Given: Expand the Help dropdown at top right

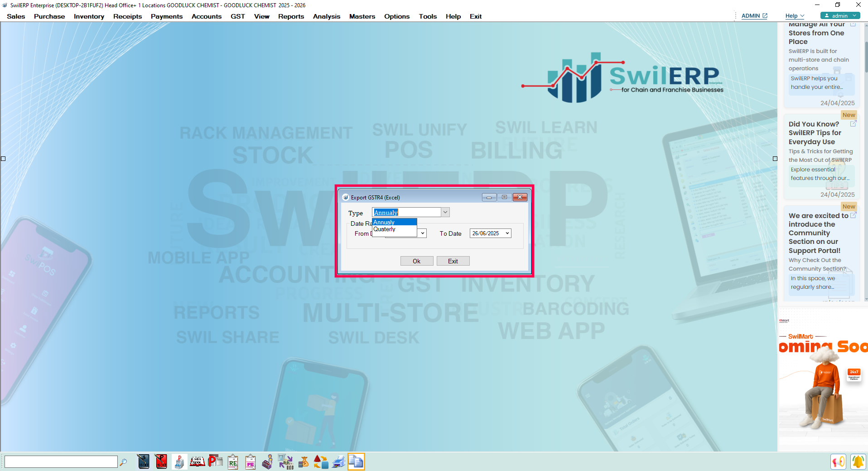Looking at the screenshot, I should [x=795, y=15].
